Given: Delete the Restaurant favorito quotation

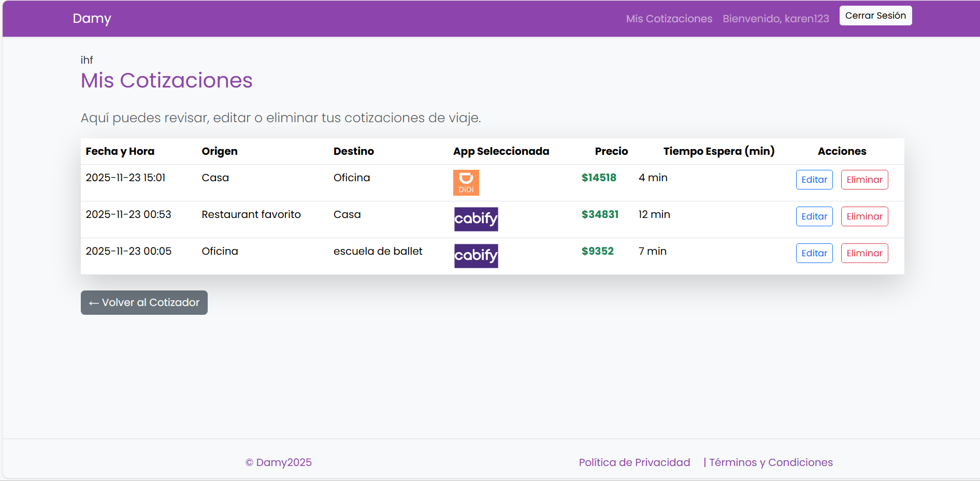Looking at the screenshot, I should pyautogui.click(x=864, y=216).
